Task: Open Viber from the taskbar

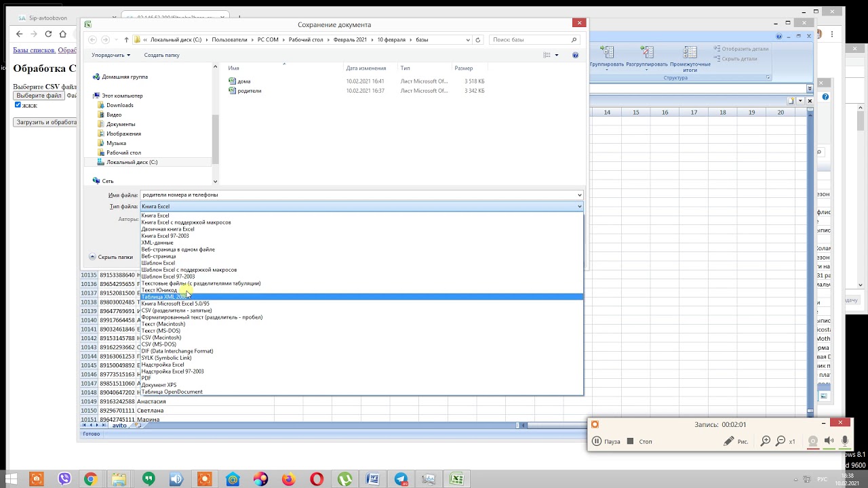Action: point(64,479)
